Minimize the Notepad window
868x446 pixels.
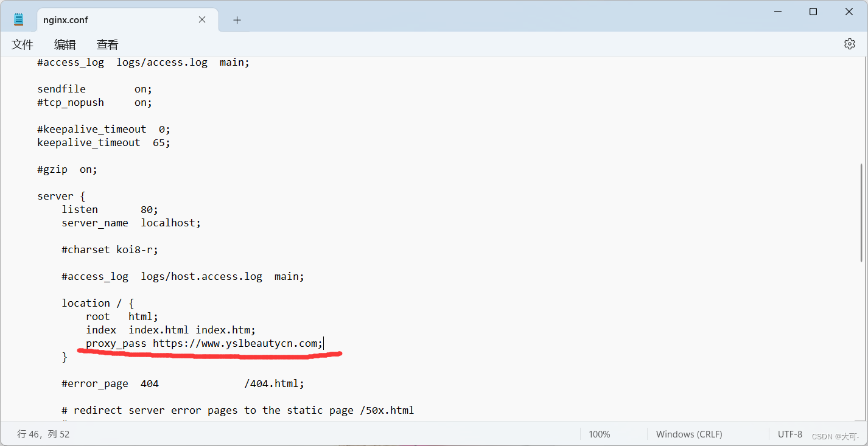click(x=777, y=12)
